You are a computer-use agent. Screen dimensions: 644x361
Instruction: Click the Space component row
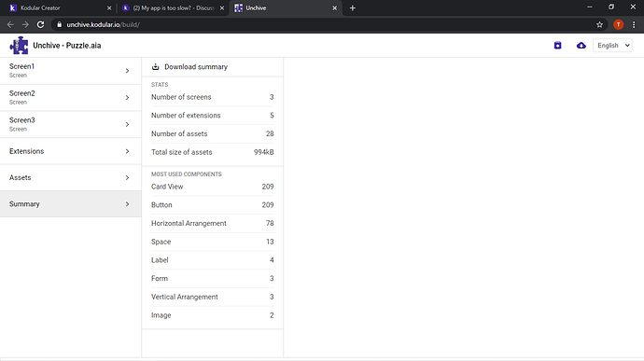213,242
